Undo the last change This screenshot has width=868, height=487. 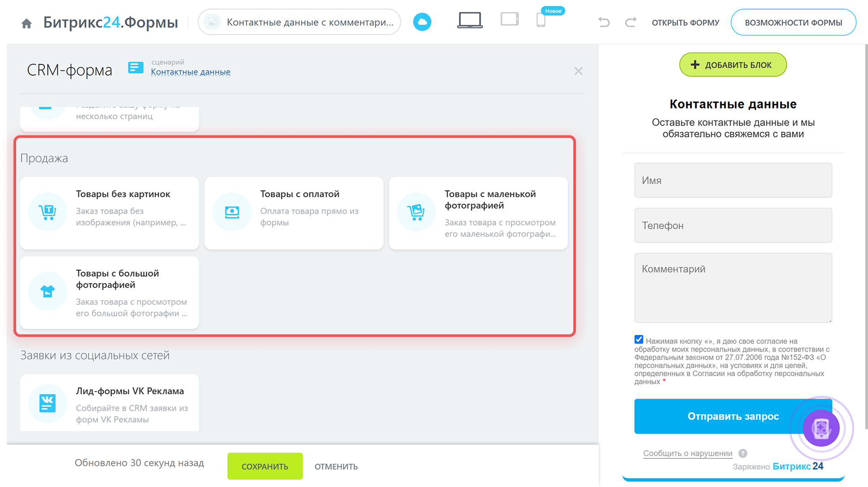[x=604, y=22]
